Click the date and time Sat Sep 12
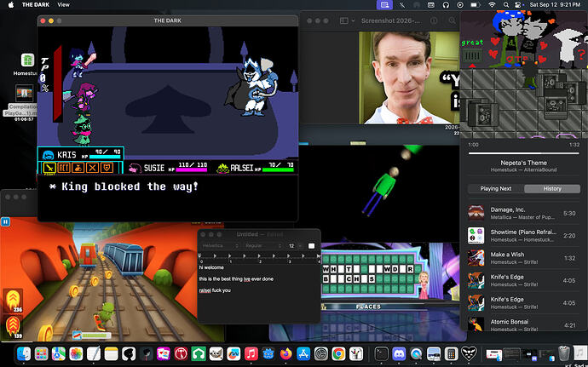 pyautogui.click(x=555, y=5)
